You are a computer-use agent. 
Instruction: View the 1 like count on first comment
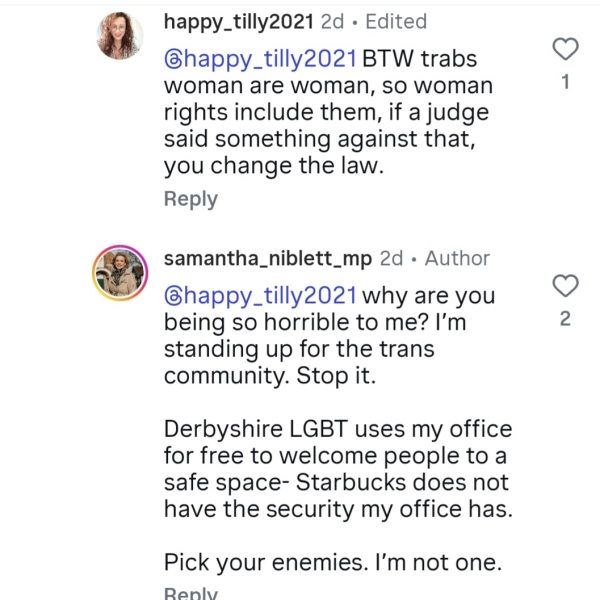(565, 82)
